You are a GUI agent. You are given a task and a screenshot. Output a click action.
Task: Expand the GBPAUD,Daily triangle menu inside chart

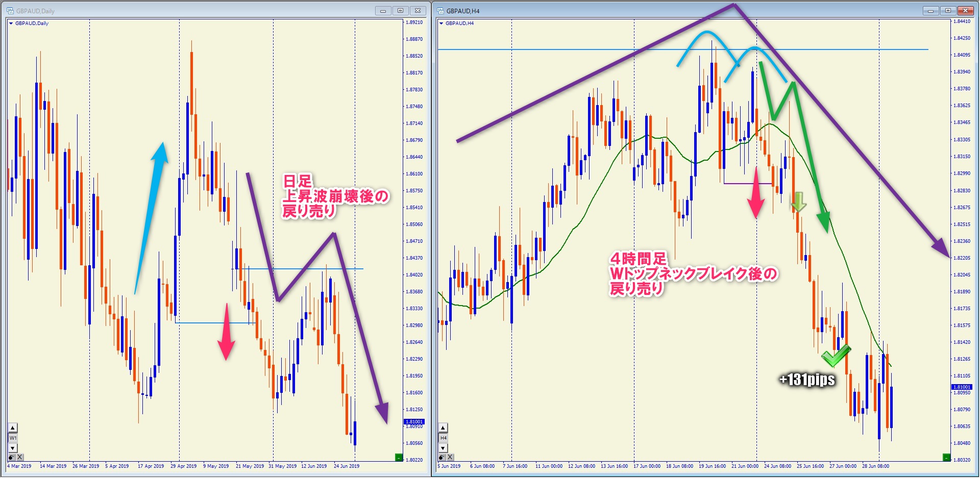[x=11, y=23]
